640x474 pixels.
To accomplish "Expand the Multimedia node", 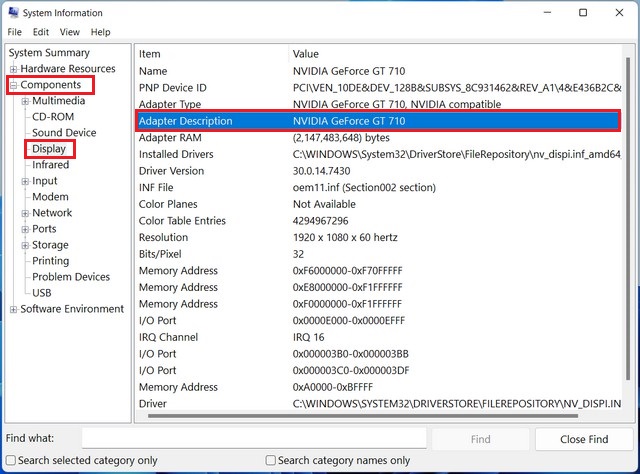I will tap(25, 101).
